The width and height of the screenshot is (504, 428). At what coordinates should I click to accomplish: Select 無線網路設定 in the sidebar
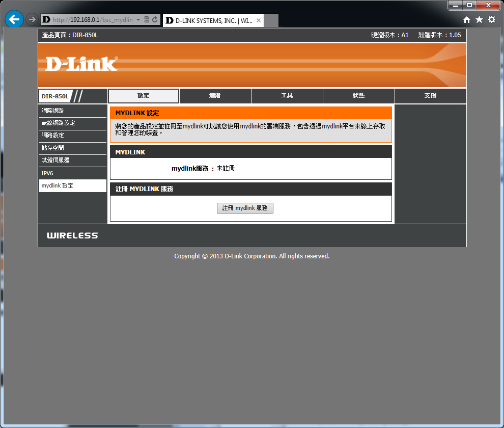click(x=59, y=123)
